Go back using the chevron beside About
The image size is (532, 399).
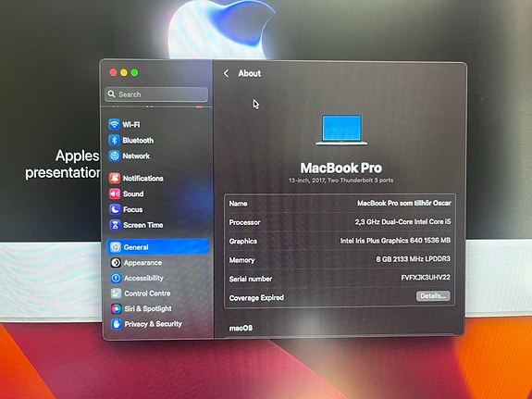226,73
